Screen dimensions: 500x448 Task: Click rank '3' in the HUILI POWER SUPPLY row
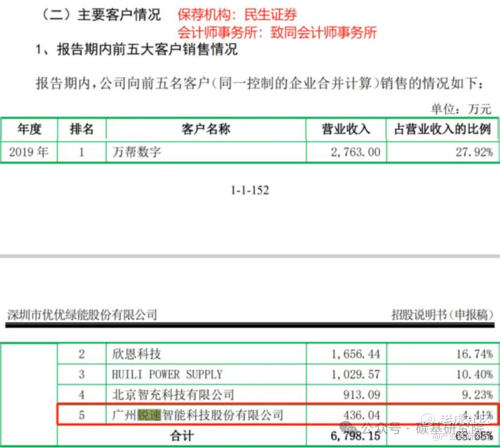point(82,375)
